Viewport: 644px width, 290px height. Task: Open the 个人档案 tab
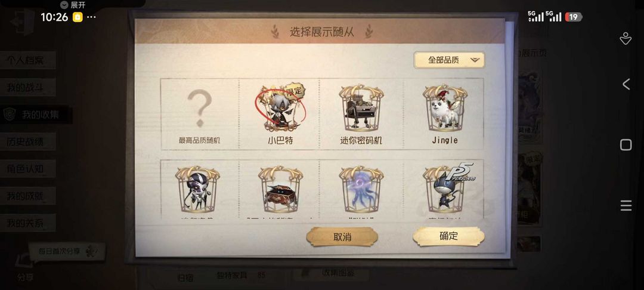(27, 60)
